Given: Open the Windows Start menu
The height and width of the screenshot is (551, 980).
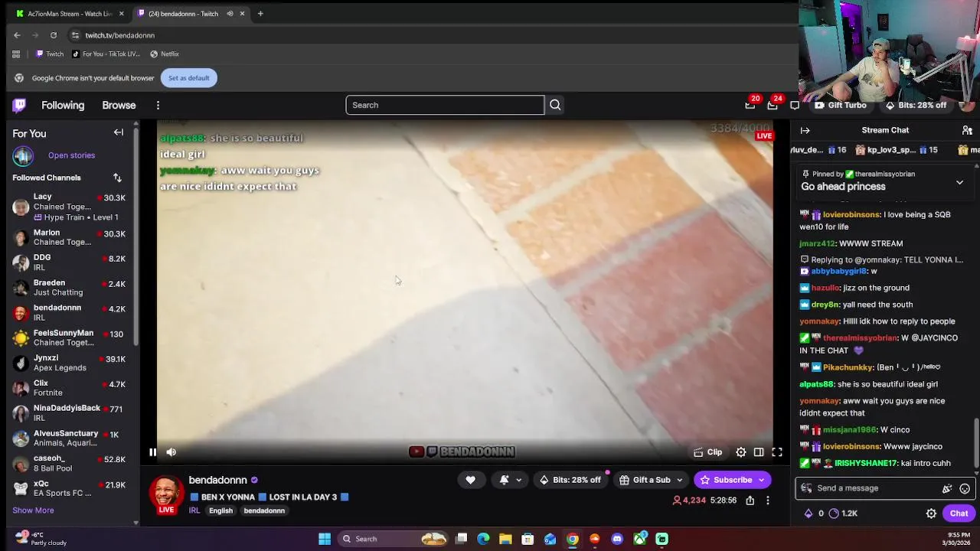Looking at the screenshot, I should click(325, 539).
